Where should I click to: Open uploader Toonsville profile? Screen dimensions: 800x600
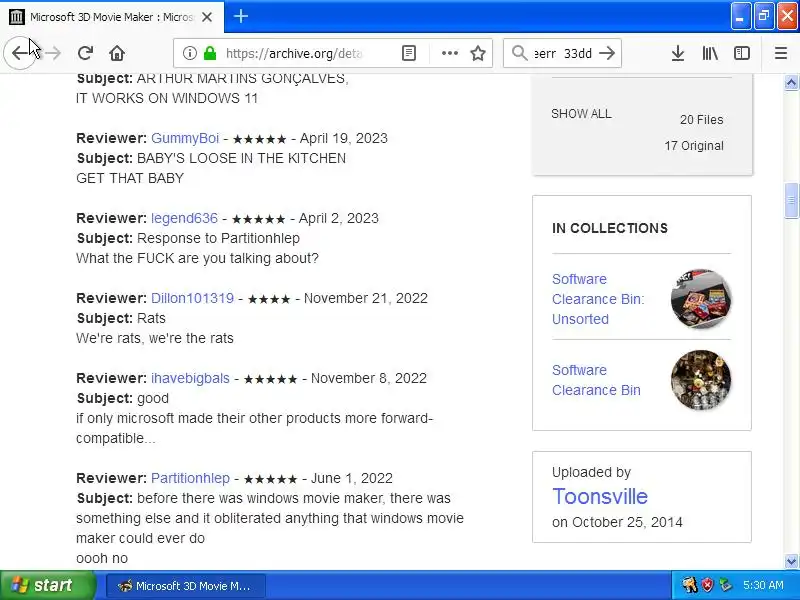[600, 496]
